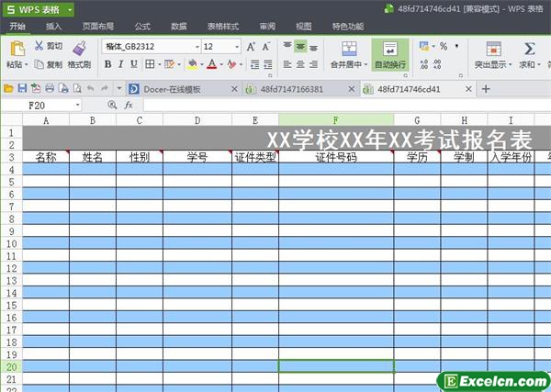Click the fill color bucket icon

(192, 64)
